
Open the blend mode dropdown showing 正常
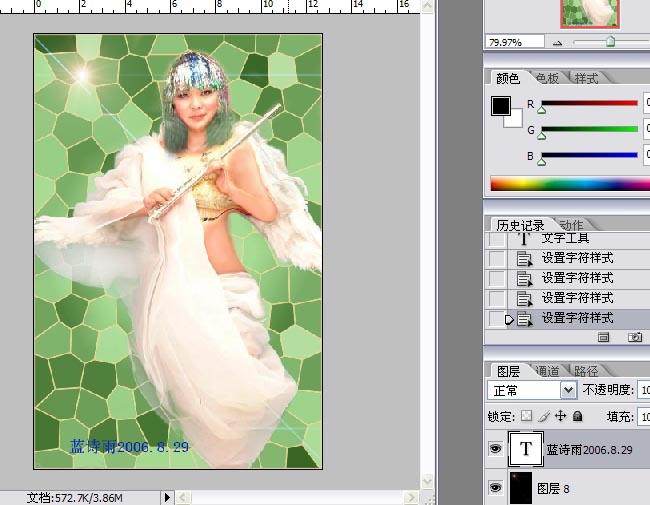[531, 390]
